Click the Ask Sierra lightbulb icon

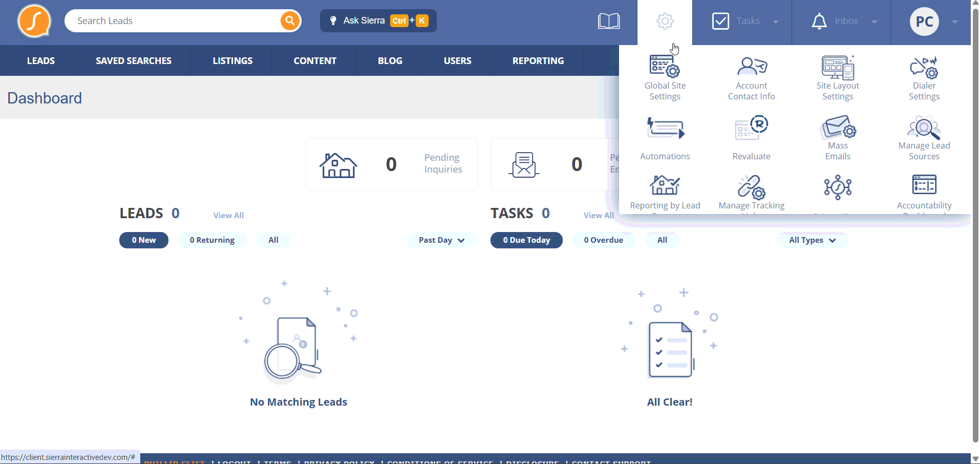pos(333,20)
